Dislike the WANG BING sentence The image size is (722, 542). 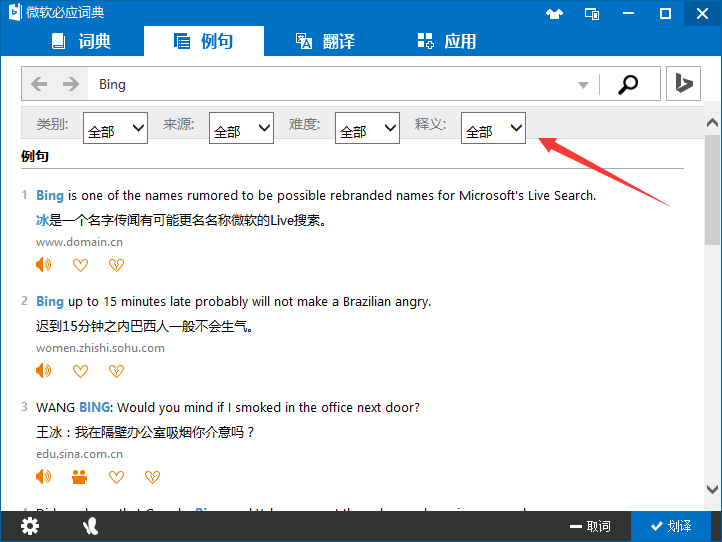[152, 477]
